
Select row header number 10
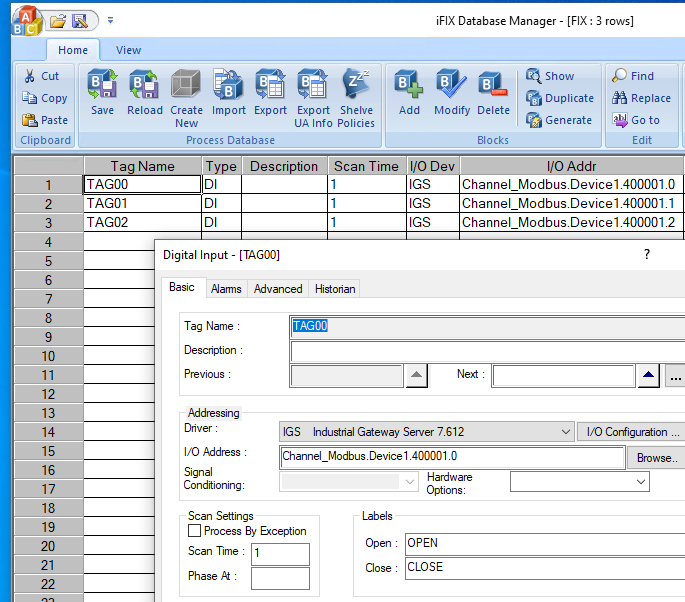click(x=48, y=356)
